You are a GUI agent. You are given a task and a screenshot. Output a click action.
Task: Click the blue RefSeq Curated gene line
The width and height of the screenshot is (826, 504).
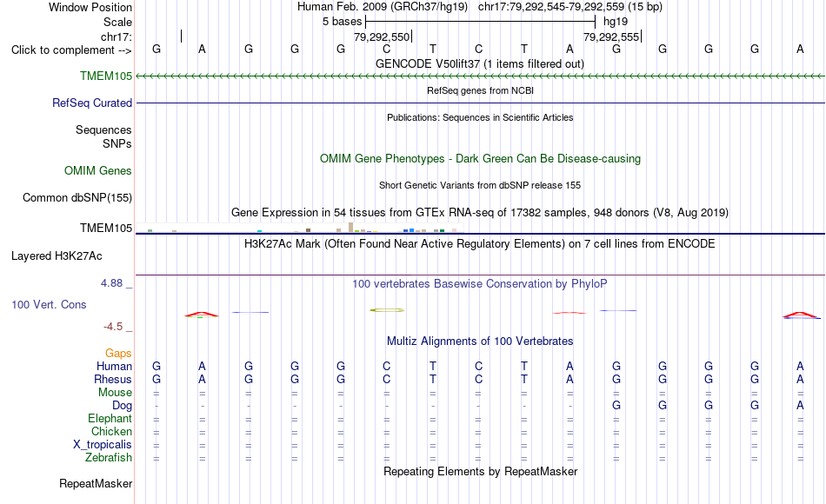[480, 103]
